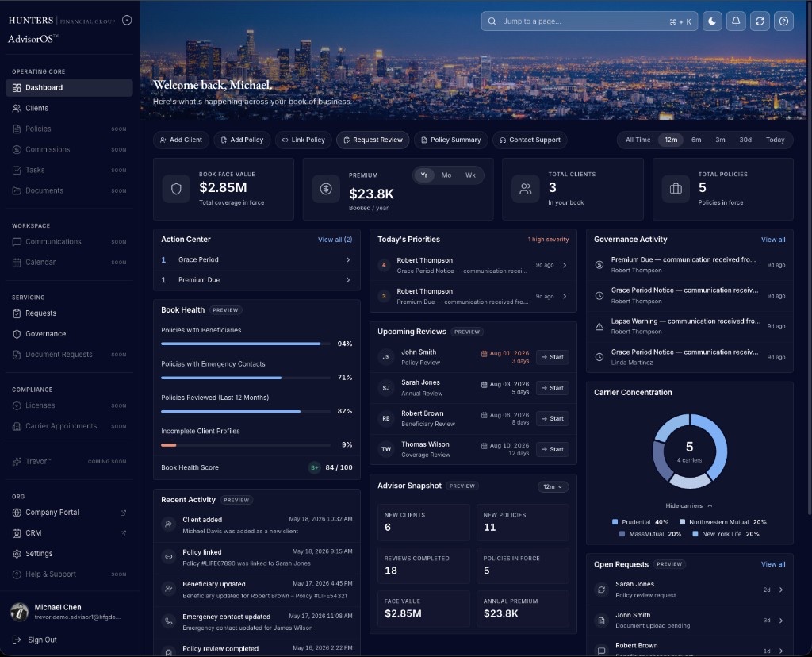This screenshot has width=812, height=657.
Task: Click Linda Martinez Grace Period clock icon
Action: click(x=599, y=357)
